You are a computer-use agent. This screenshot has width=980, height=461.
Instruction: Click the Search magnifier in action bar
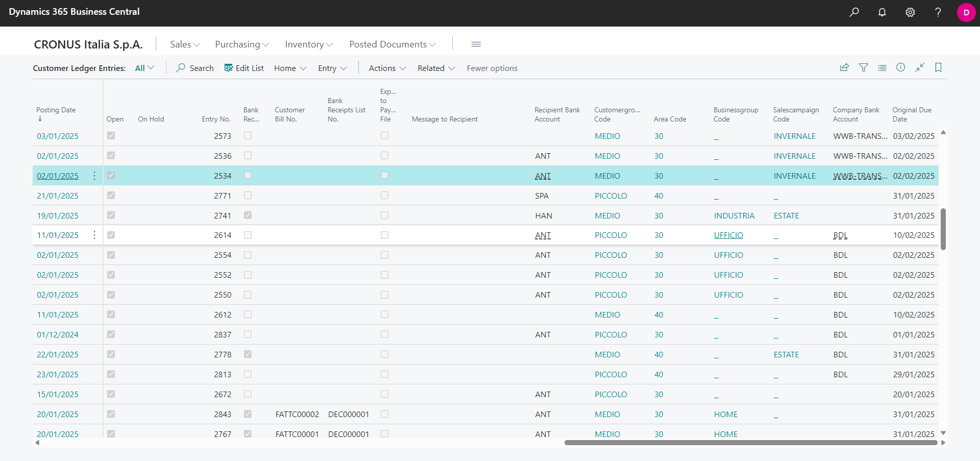(x=180, y=68)
